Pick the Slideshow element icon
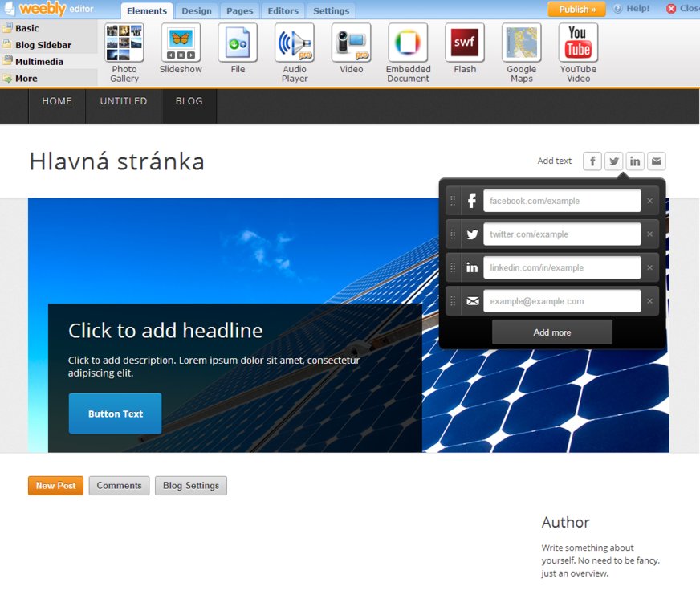Viewport: 700px width, 599px height. (181, 43)
